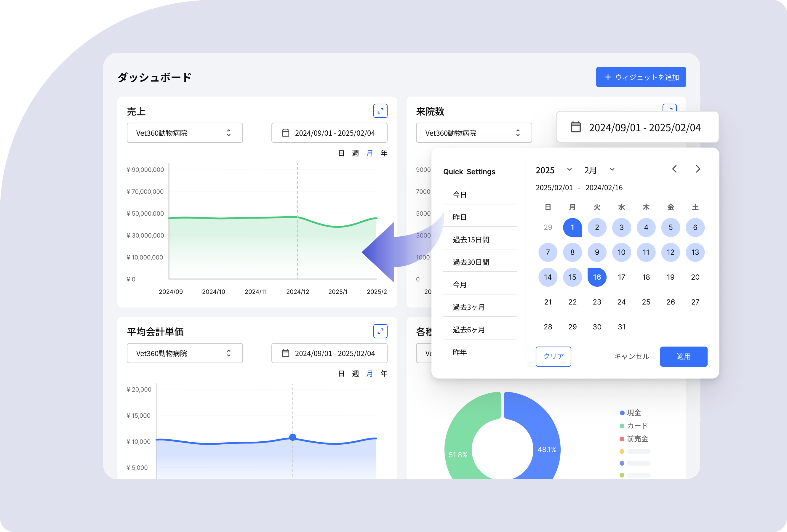Go to the next month in the calendar
The height and width of the screenshot is (532, 787).
[x=698, y=169]
